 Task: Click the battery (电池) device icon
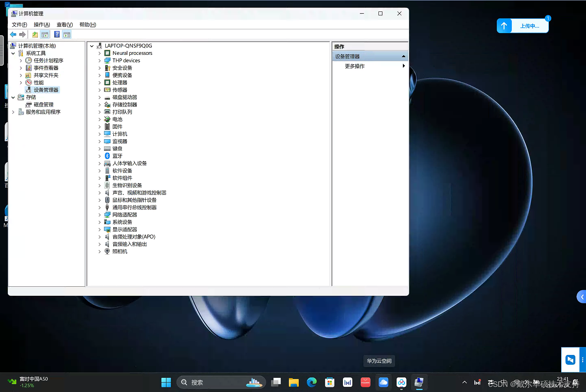click(x=107, y=119)
